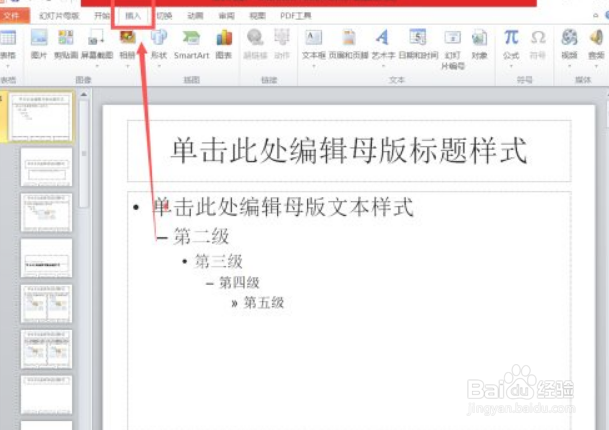Expand the 屏幕截图 dropdown arrow
Image resolution: width=609 pixels, height=430 pixels.
click(97, 66)
